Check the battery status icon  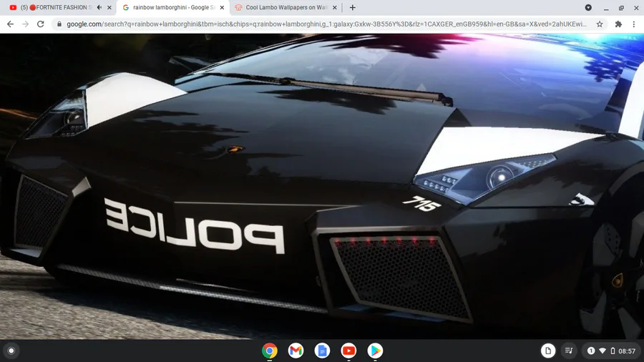coord(613,351)
